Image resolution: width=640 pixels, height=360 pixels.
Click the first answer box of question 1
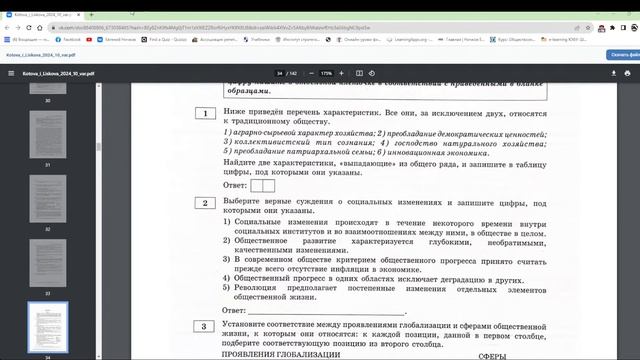pos(256,186)
